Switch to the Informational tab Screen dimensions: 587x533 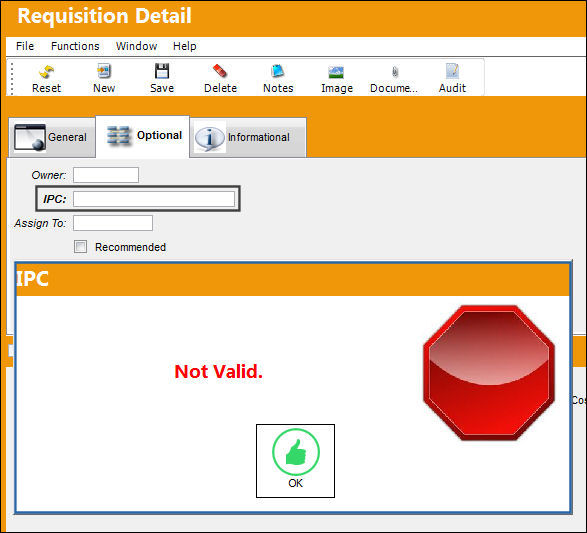click(248, 137)
